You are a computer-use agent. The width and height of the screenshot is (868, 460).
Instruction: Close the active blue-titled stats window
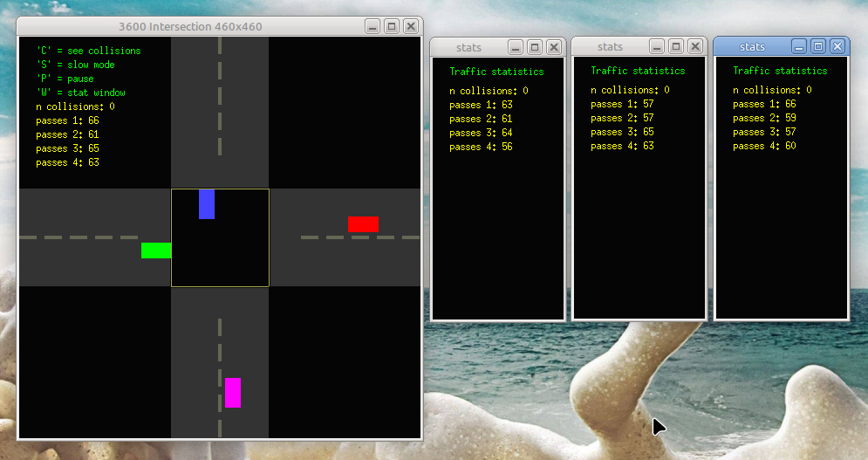[837, 46]
